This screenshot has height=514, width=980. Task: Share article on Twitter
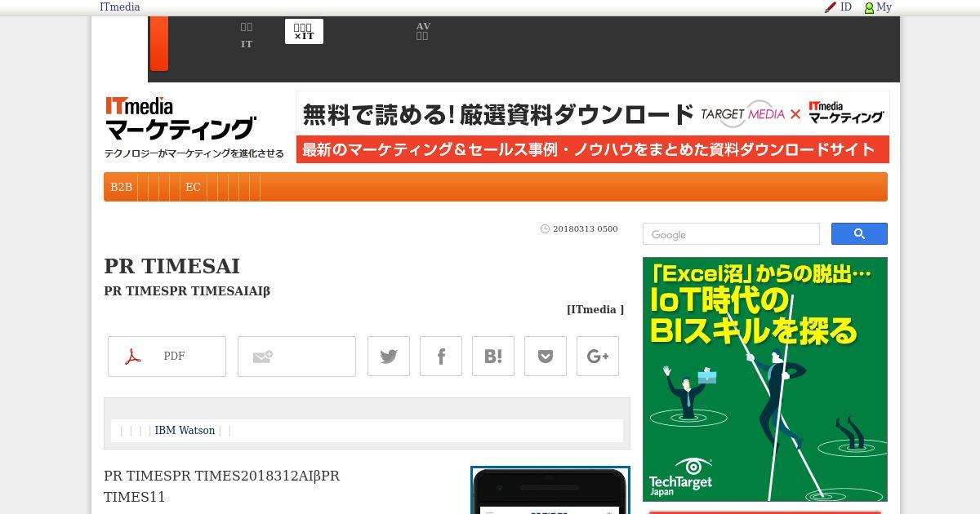[x=389, y=357]
